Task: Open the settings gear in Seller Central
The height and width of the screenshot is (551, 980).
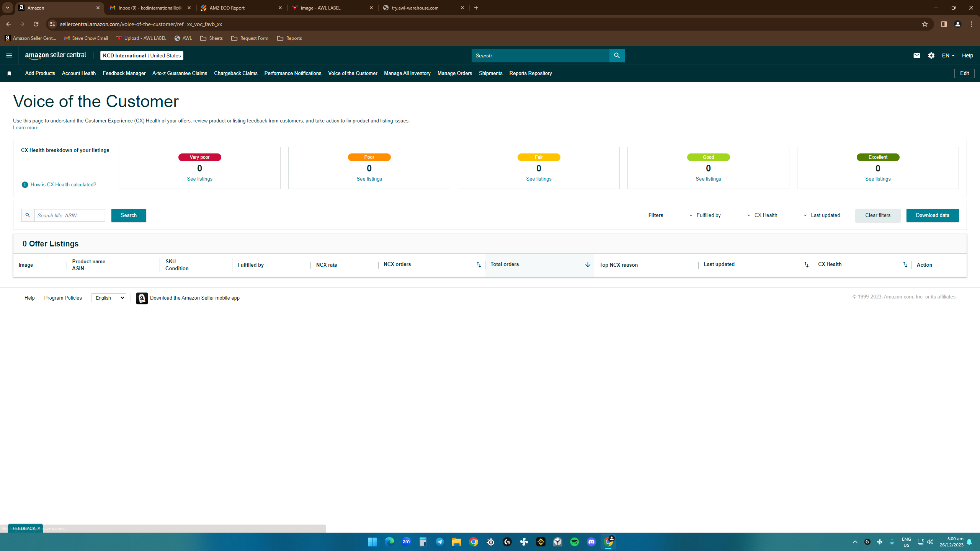Action: pos(931,55)
